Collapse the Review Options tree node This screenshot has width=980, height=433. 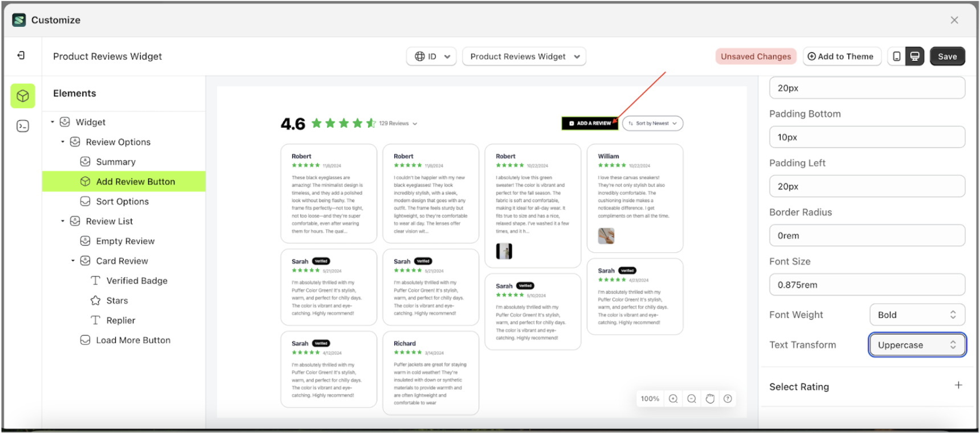click(63, 142)
